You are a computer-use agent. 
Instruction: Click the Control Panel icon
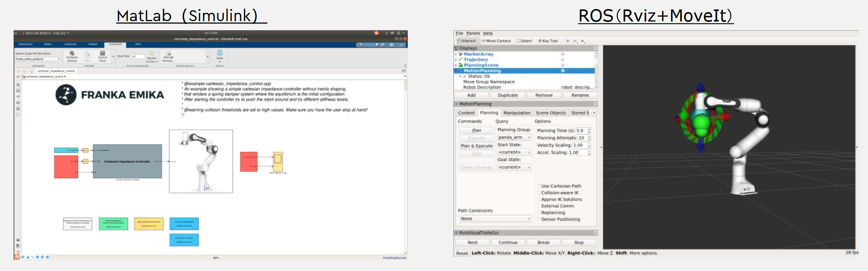[102, 54]
